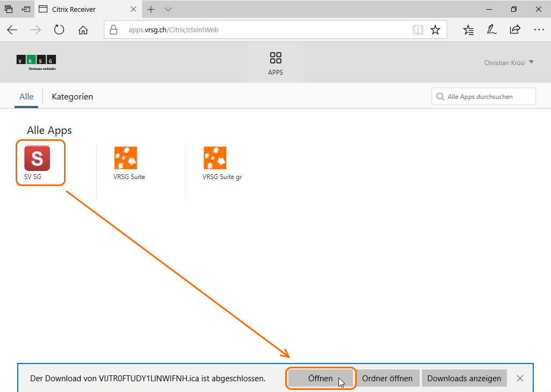Launch the SV SG app icon
This screenshot has height=392, width=551.
[37, 158]
